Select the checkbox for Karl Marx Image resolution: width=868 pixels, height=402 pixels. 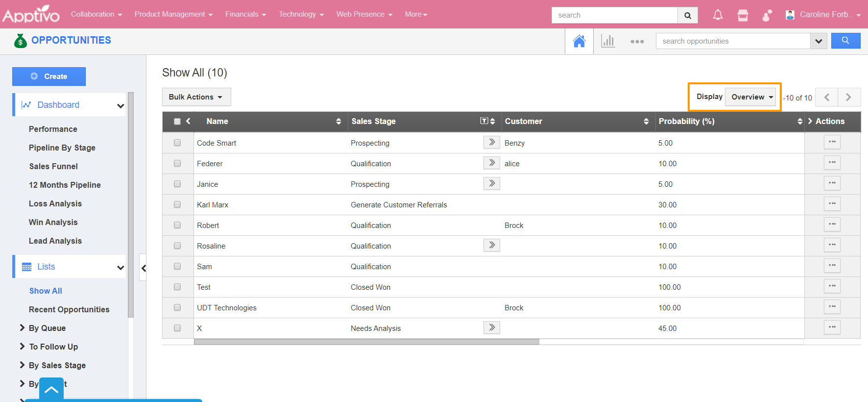coord(177,204)
